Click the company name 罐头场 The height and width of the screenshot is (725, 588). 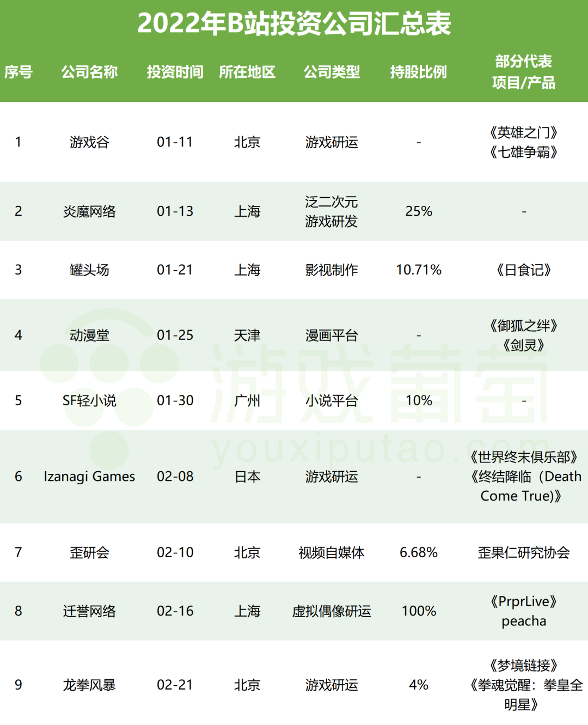(89, 270)
